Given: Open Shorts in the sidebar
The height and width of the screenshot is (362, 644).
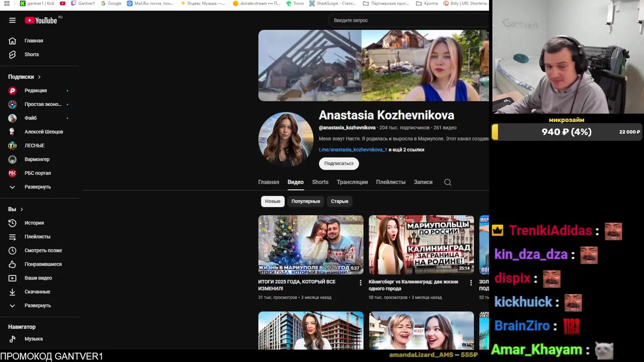Looking at the screenshot, I should click(31, 54).
